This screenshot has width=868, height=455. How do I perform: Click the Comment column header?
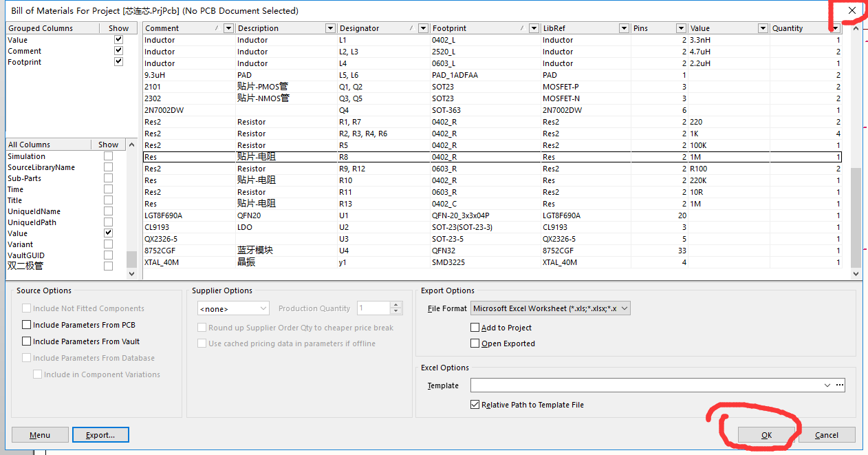coord(189,28)
